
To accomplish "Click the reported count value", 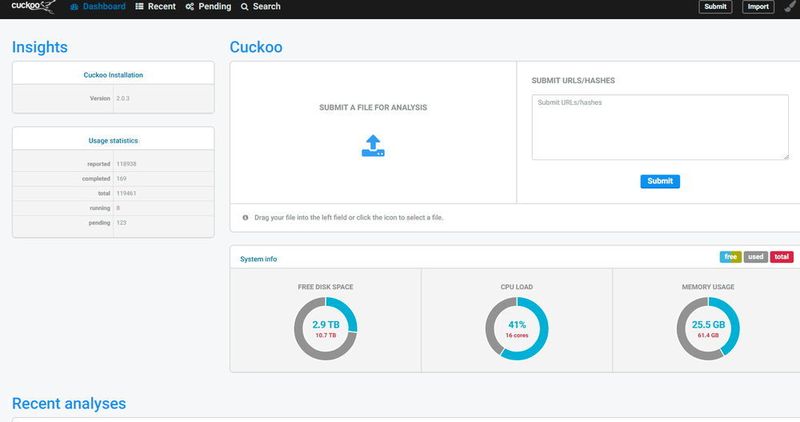I will [x=126, y=164].
